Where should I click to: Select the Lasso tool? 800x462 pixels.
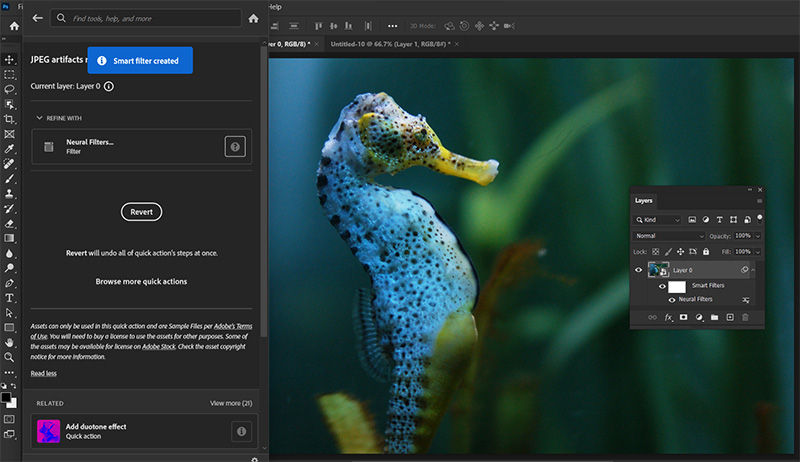pos(9,89)
